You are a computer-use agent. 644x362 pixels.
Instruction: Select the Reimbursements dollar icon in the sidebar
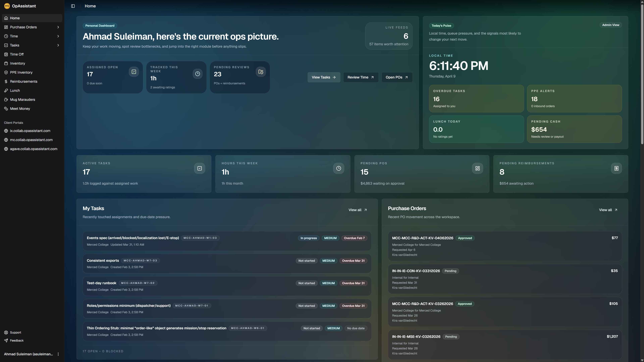[x=6, y=81]
